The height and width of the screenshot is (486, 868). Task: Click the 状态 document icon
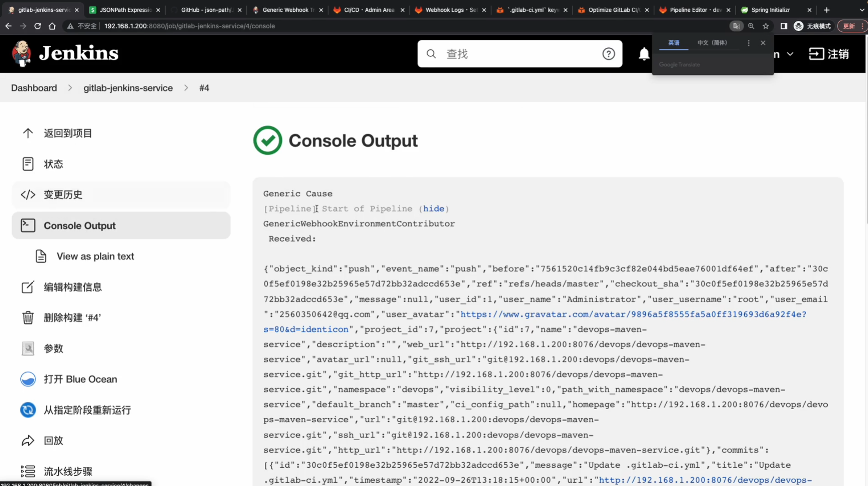click(28, 164)
